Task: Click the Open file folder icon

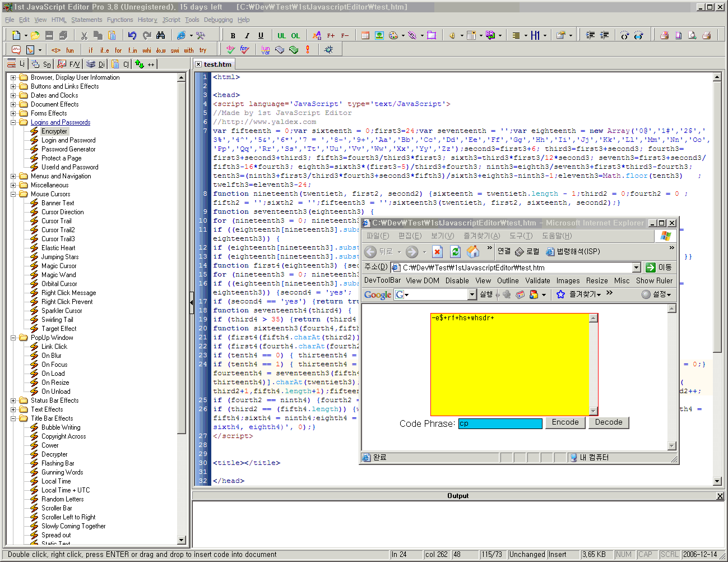Action: [35, 35]
